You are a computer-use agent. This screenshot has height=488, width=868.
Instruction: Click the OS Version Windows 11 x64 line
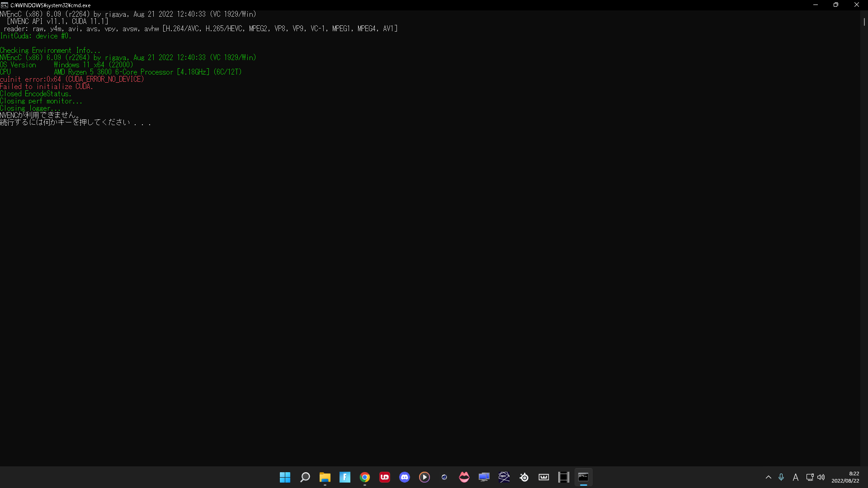(66, 65)
